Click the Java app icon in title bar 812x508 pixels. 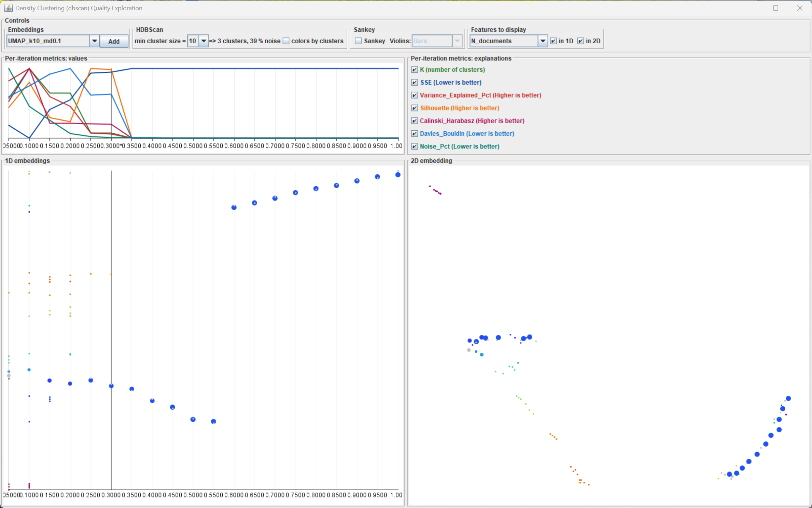pos(9,8)
